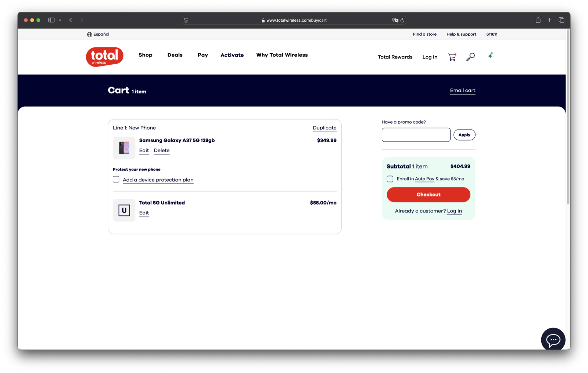The width and height of the screenshot is (588, 373).
Task: Click the translate icon in address bar
Action: coord(395,20)
